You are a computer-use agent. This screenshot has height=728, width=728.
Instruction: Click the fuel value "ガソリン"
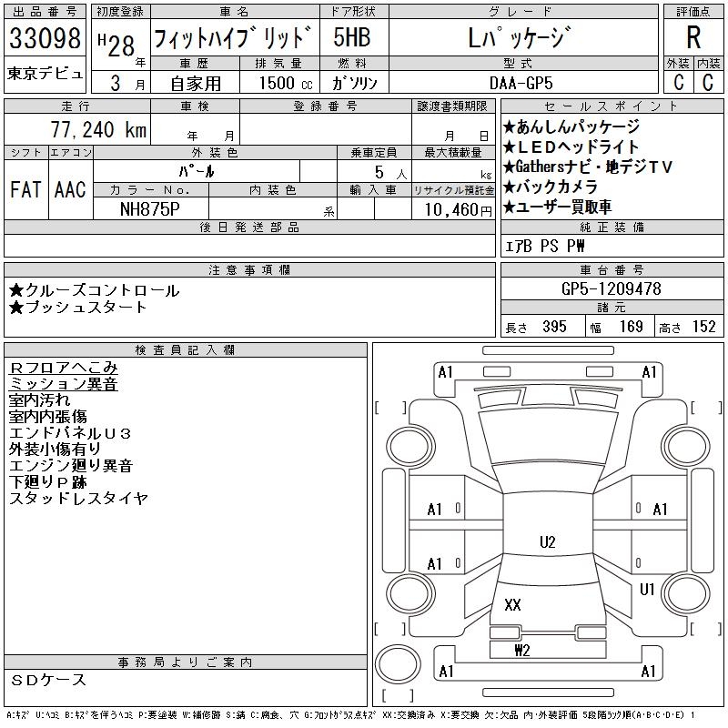coord(355,83)
